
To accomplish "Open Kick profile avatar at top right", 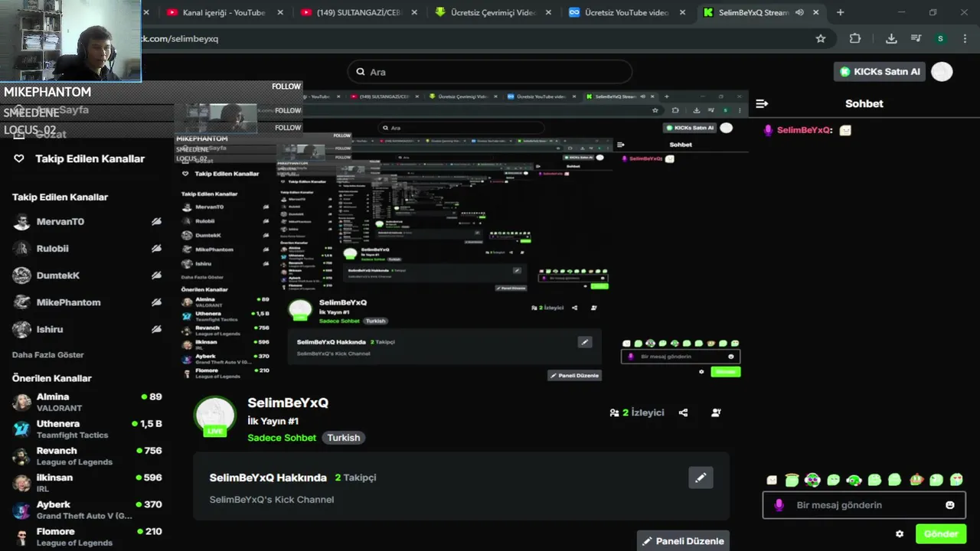I will 942,72.
